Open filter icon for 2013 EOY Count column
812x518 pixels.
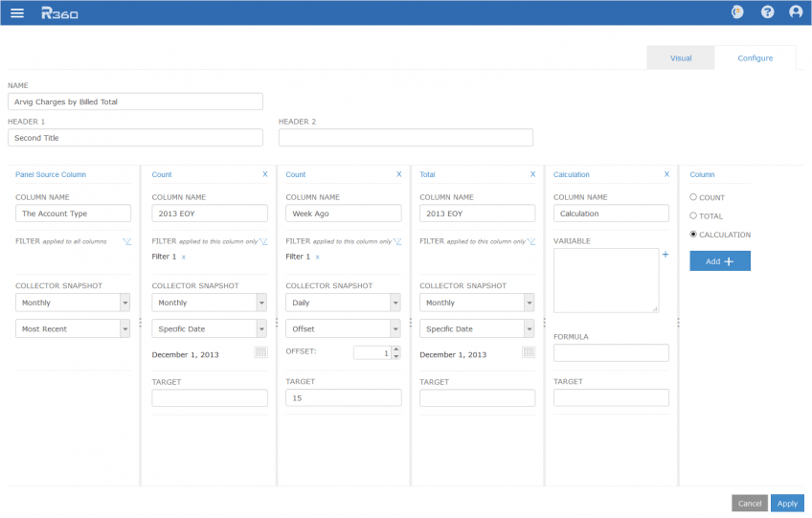(263, 241)
